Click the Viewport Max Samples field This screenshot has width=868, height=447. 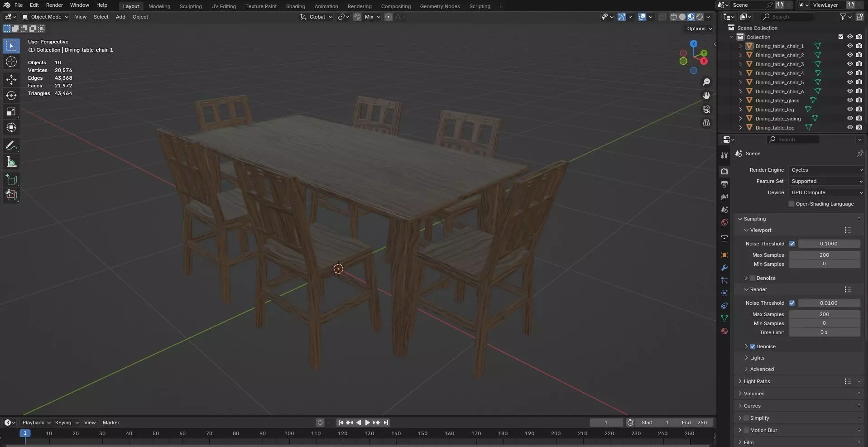tap(824, 255)
